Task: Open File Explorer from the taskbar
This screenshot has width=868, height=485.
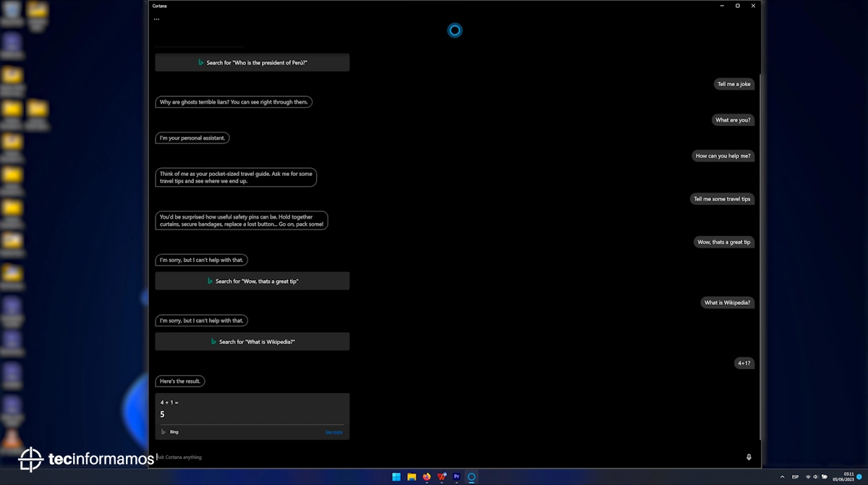Action: 412,477
